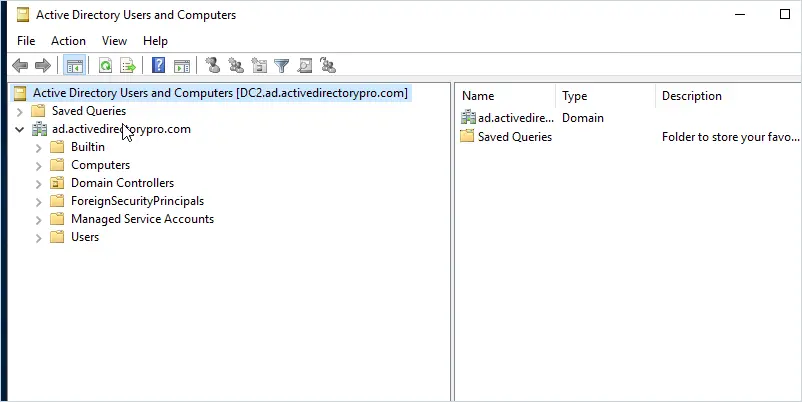Select root node Active Directory Users and Computers
The width and height of the screenshot is (802, 402).
[x=220, y=93]
